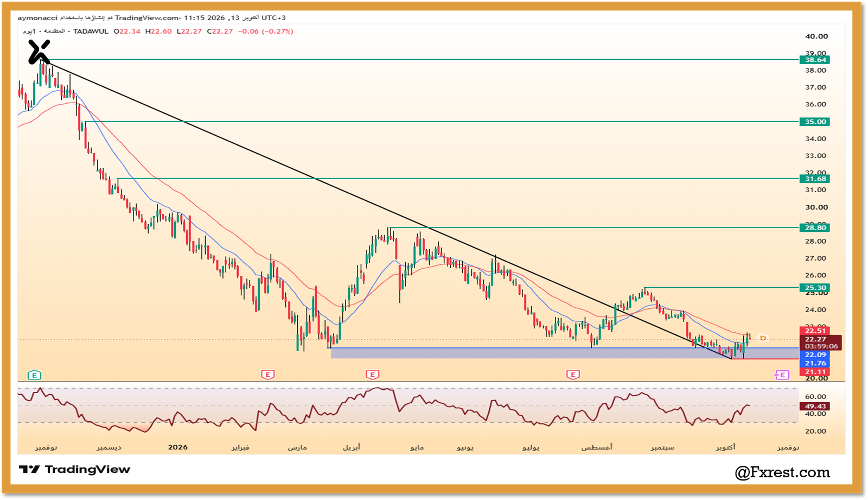Screen dimensions: 868x500
Task: Select the 35.00 horizontal level label
Action: [815, 122]
